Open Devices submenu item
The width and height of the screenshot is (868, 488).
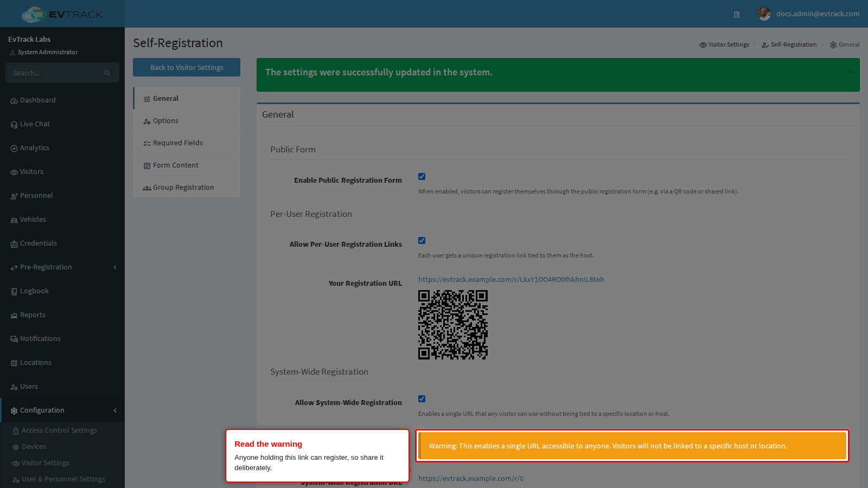[x=62, y=447]
